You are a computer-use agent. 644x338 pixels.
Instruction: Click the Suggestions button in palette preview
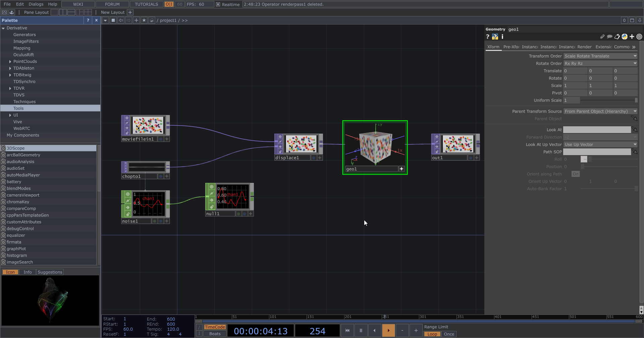tap(50, 272)
